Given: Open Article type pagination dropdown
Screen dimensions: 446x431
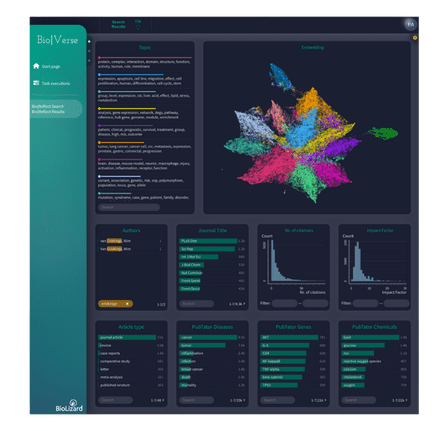Looking at the screenshot, I should pos(157,400).
